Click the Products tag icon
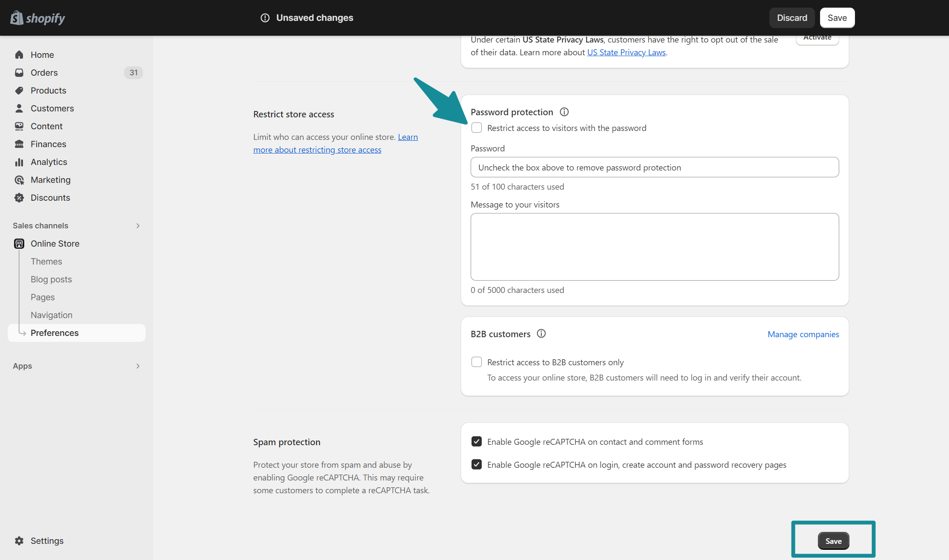The height and width of the screenshot is (560, 949). [x=19, y=91]
